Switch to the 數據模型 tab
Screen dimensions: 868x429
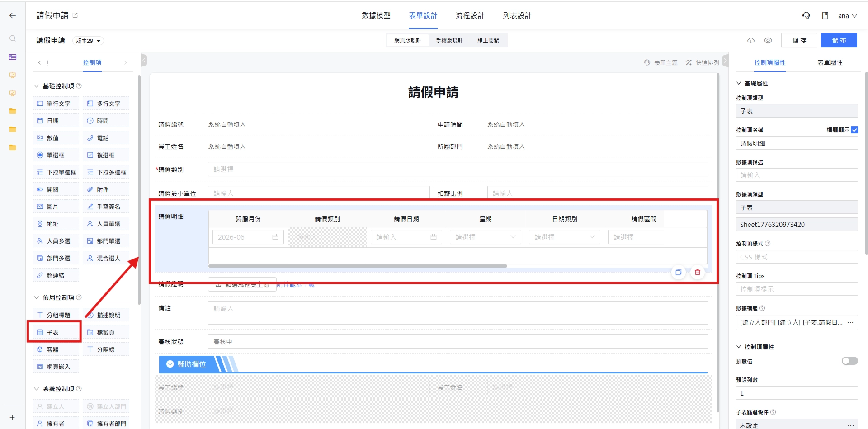click(376, 15)
